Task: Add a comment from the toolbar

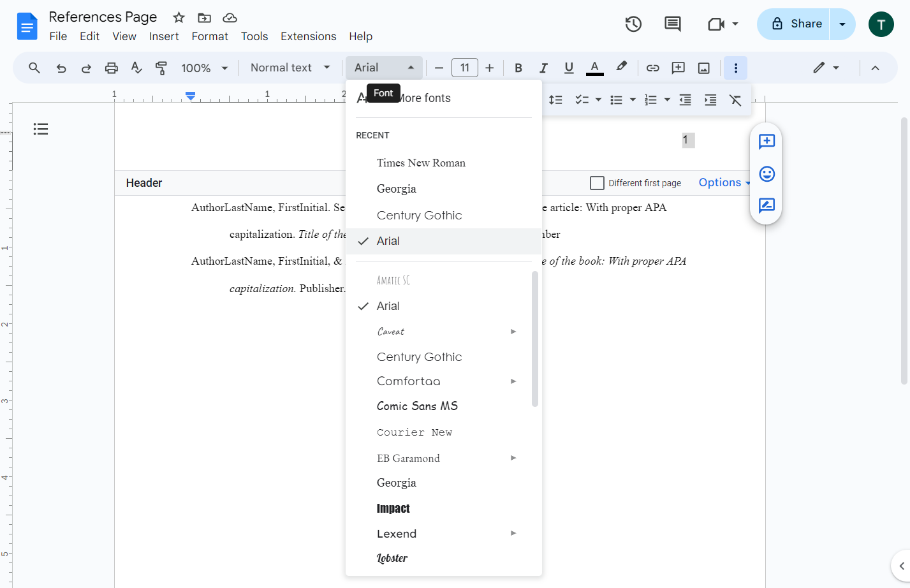Action: (679, 68)
